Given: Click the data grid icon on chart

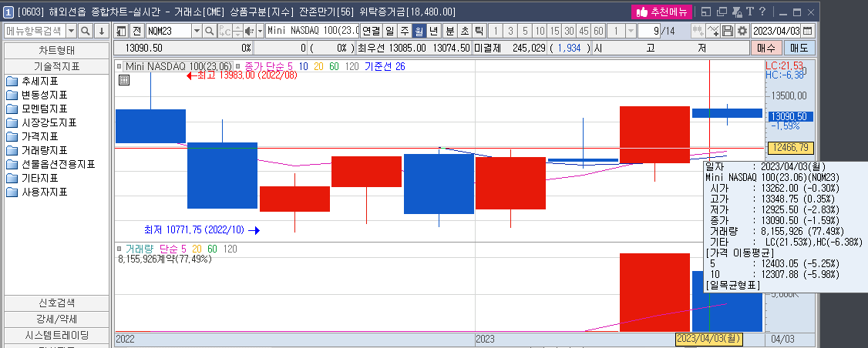Looking at the screenshot, I should 124,80.
